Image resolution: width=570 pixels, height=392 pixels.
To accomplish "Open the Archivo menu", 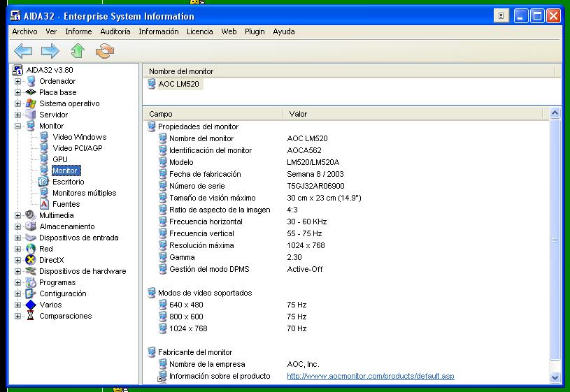I will click(24, 31).
